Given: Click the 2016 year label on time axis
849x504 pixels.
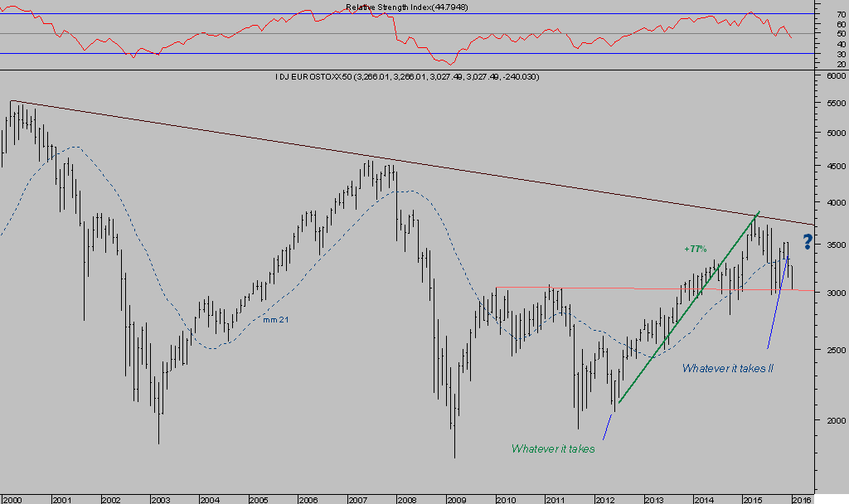Looking at the screenshot, I should coord(802,499).
